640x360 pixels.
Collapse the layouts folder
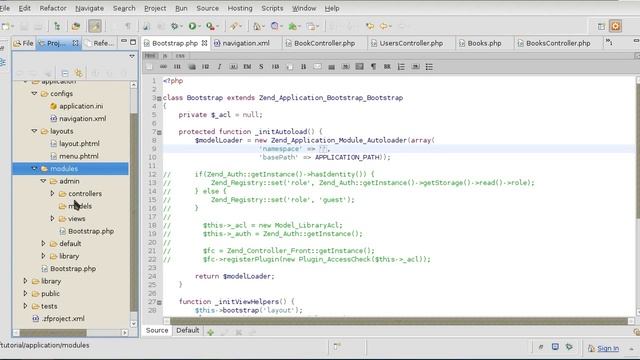pos(34,131)
